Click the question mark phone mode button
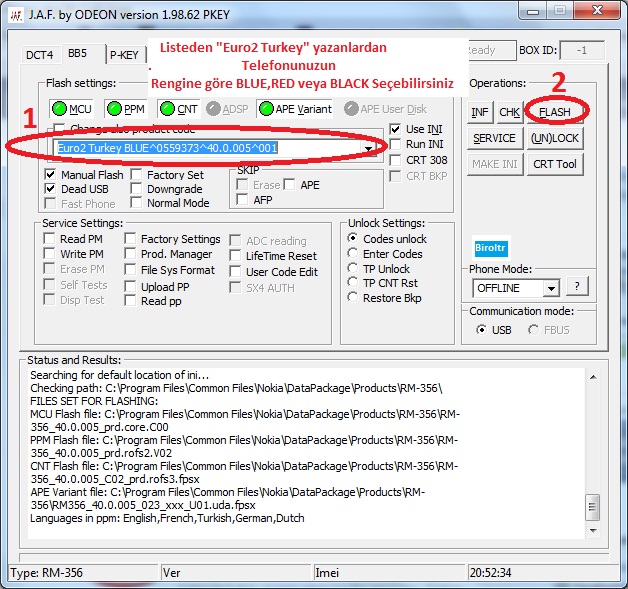 (x=577, y=286)
